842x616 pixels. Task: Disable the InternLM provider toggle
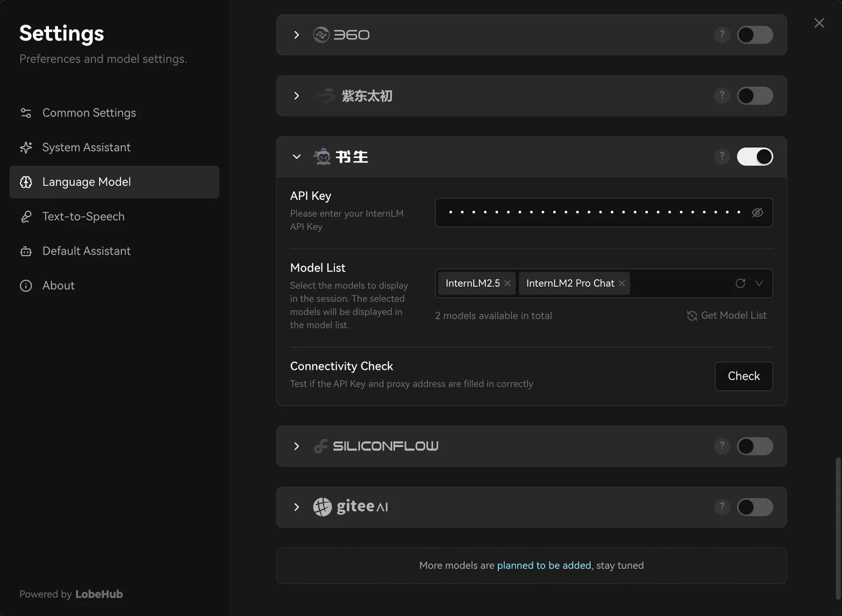click(x=755, y=157)
